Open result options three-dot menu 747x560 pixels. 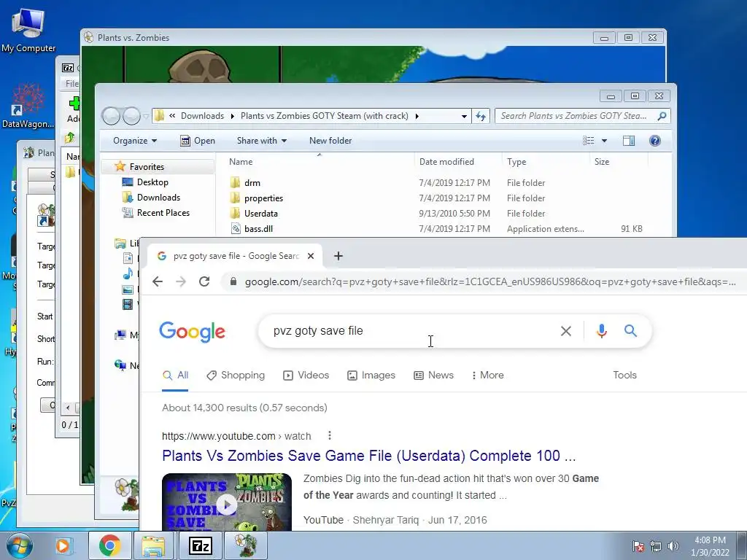tap(330, 435)
